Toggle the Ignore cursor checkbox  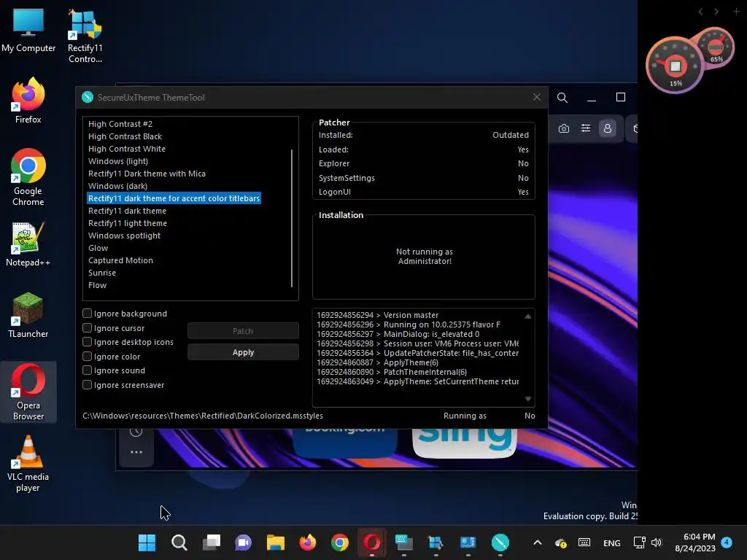88,328
